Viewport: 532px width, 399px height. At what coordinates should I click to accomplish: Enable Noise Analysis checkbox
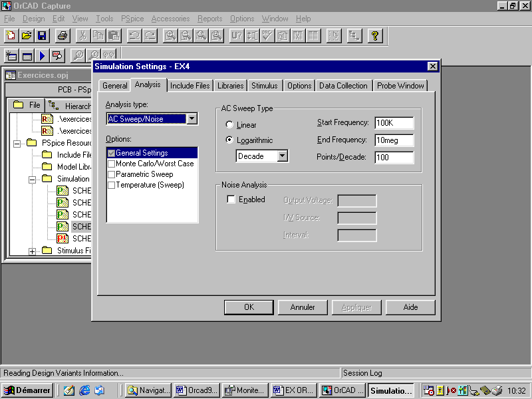click(x=231, y=199)
